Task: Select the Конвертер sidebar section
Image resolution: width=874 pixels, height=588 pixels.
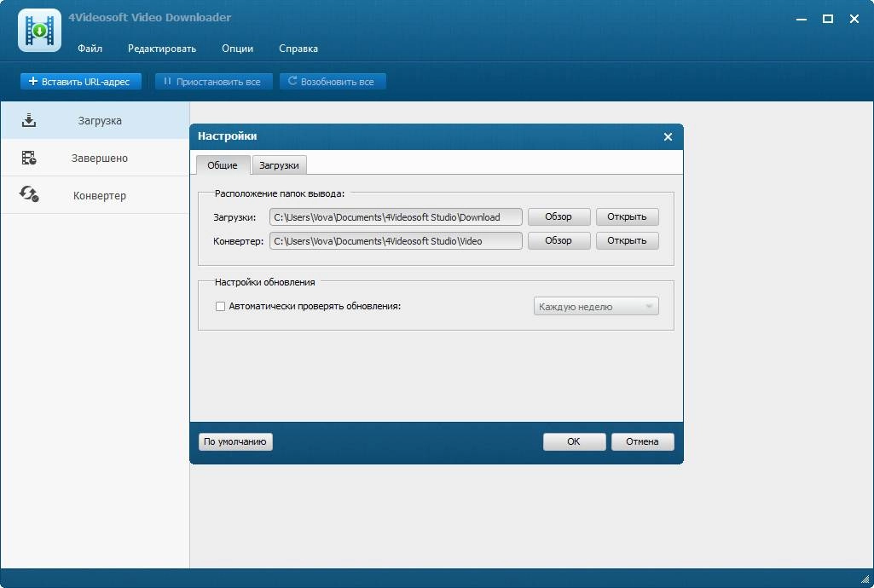Action: tap(95, 195)
